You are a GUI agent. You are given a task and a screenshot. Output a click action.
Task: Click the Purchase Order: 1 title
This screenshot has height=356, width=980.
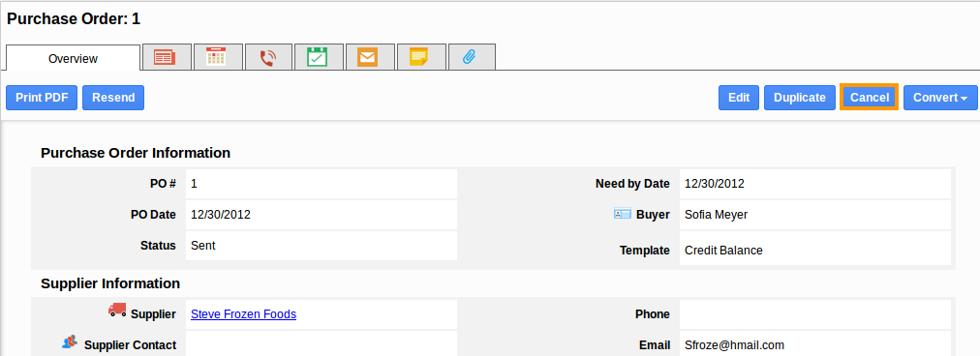click(74, 19)
